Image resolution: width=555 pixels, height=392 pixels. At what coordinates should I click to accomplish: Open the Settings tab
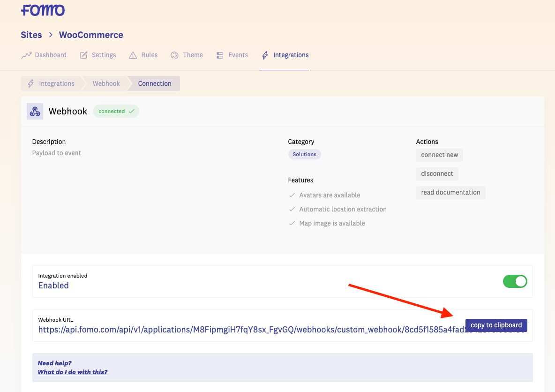(x=98, y=55)
